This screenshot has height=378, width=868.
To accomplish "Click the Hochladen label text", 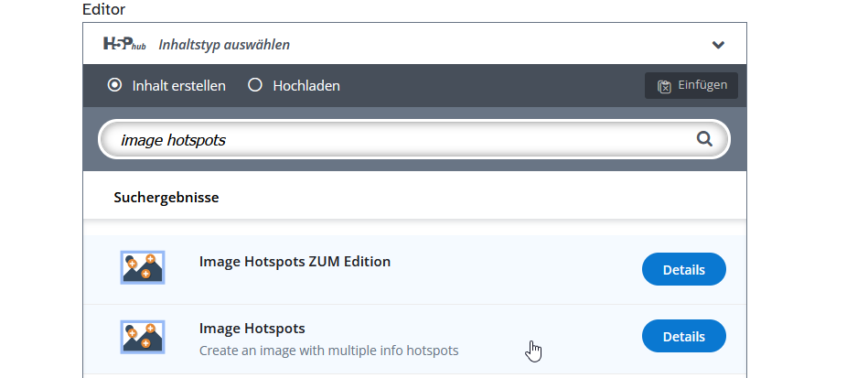I will [x=306, y=85].
